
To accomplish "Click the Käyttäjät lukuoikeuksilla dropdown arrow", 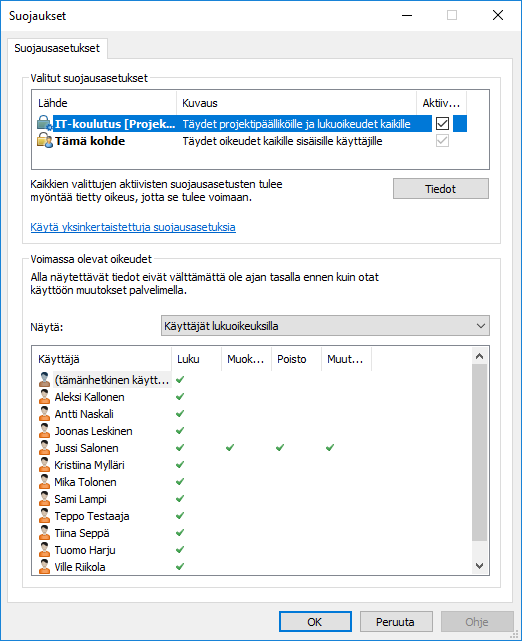I will 481,326.
